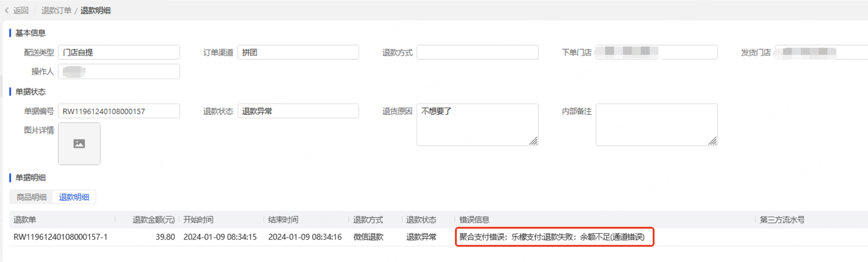Click the 单据编号 field
This screenshot has height=262, width=868.
pyautogui.click(x=119, y=111)
